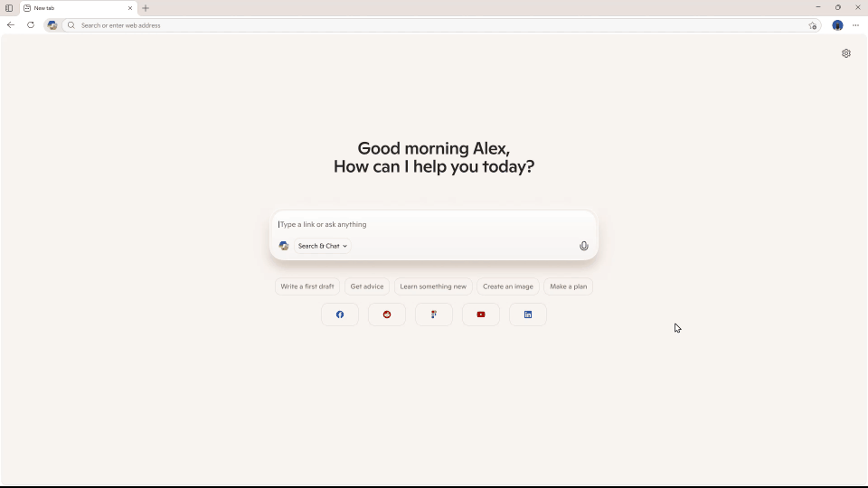Choose the Get advice suggestion
868x488 pixels.
367,286
